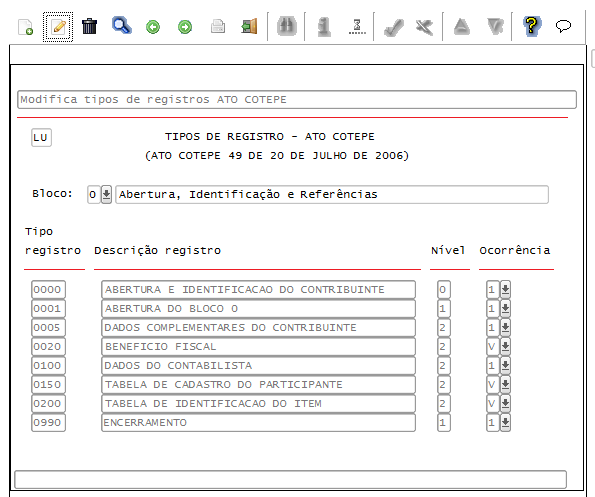Click the speech bubble comment icon

click(564, 26)
